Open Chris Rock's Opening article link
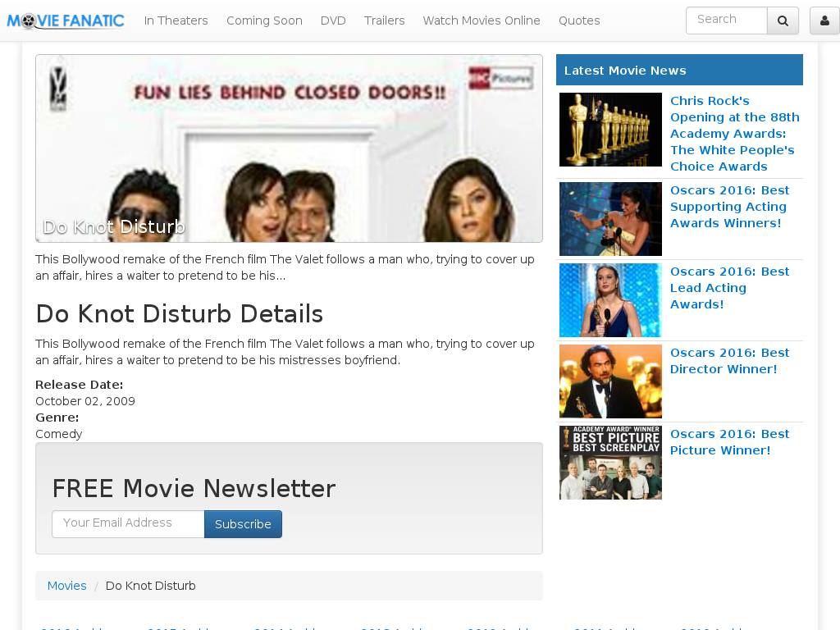The height and width of the screenshot is (630, 840). [x=734, y=134]
